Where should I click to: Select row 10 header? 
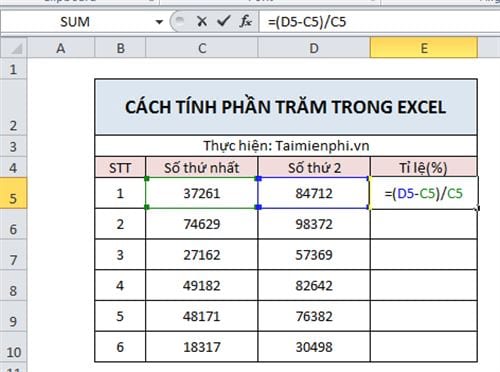pos(13,347)
